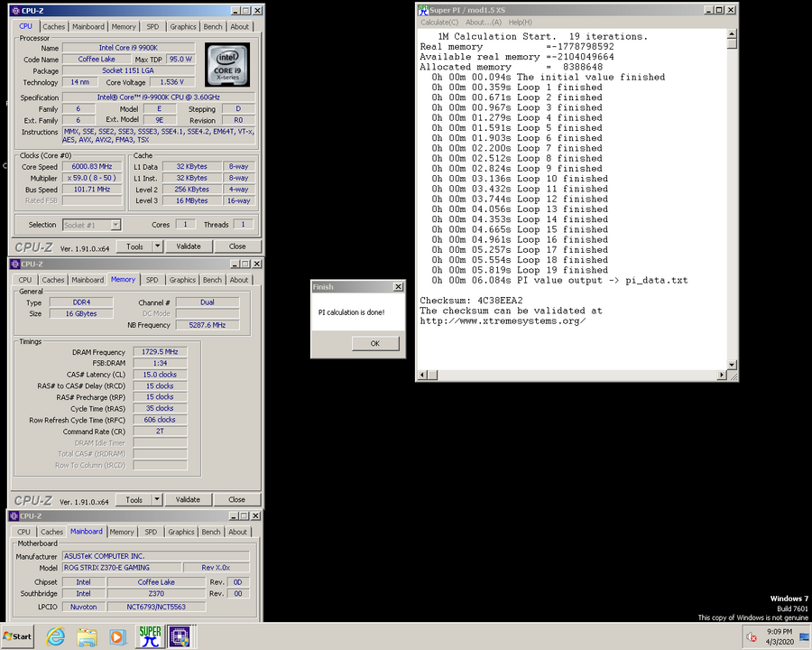Screen dimensions: 812x650
Task: Click the Command Rate 2T value
Action: (x=160, y=432)
